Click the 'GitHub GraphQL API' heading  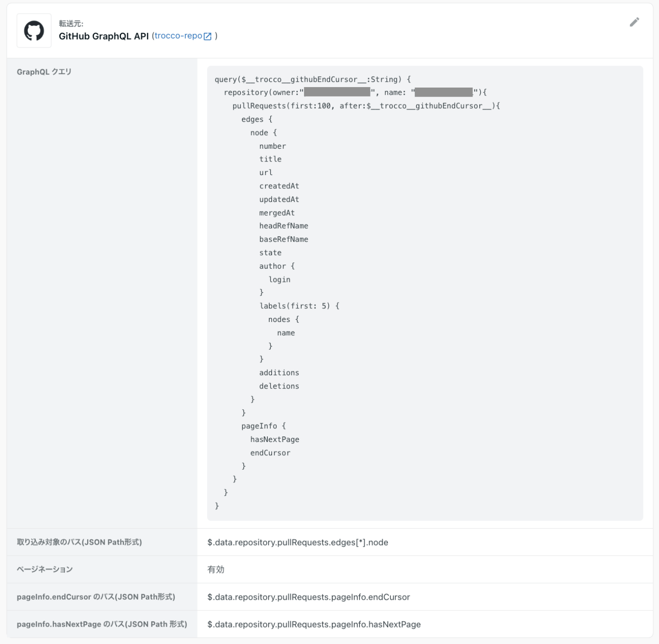(104, 36)
